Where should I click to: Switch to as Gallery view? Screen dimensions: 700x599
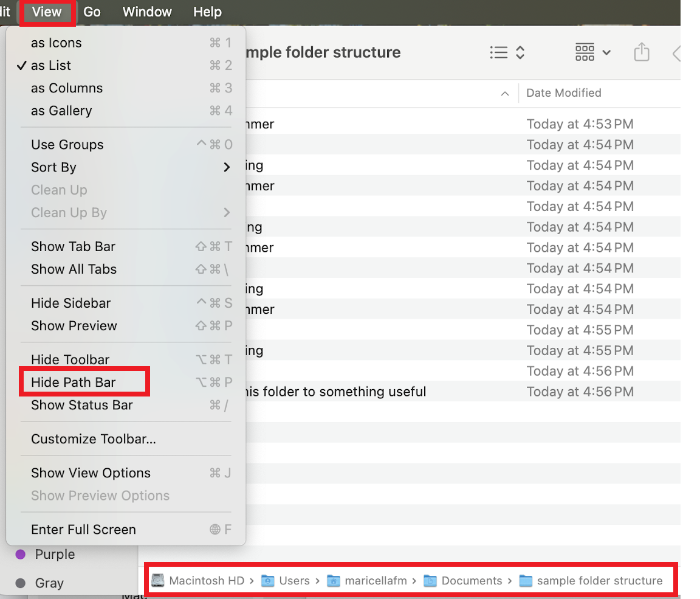pos(126,110)
